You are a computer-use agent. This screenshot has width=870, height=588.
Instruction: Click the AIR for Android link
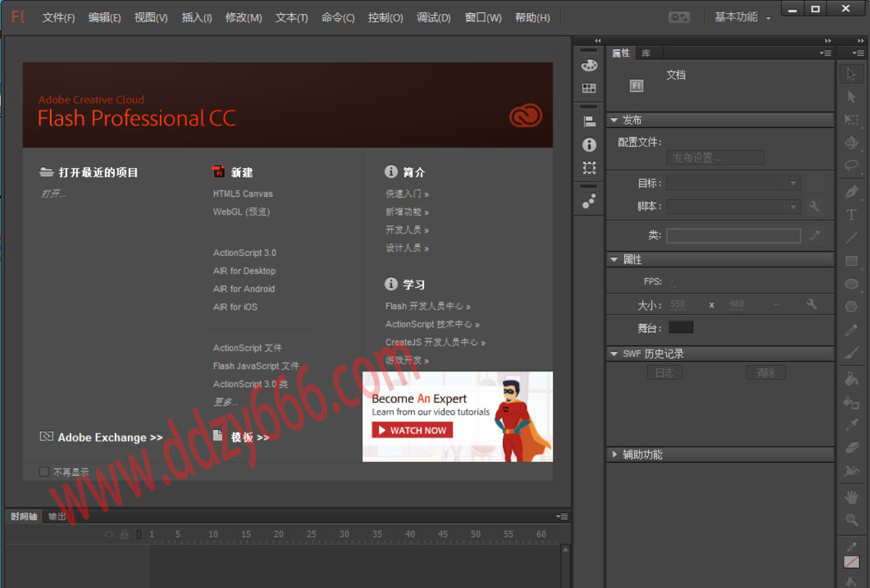tap(244, 289)
